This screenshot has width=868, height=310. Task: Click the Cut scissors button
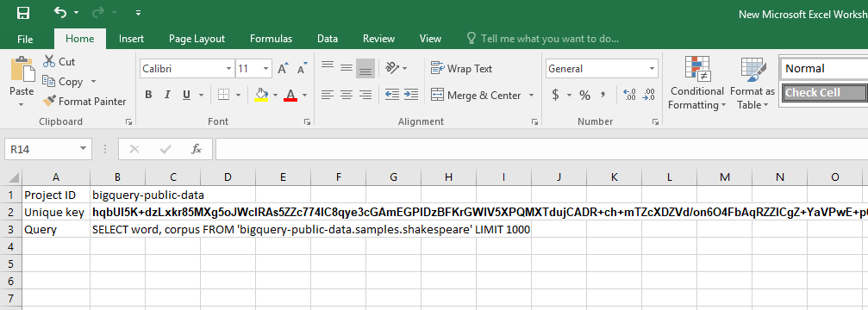click(x=59, y=62)
